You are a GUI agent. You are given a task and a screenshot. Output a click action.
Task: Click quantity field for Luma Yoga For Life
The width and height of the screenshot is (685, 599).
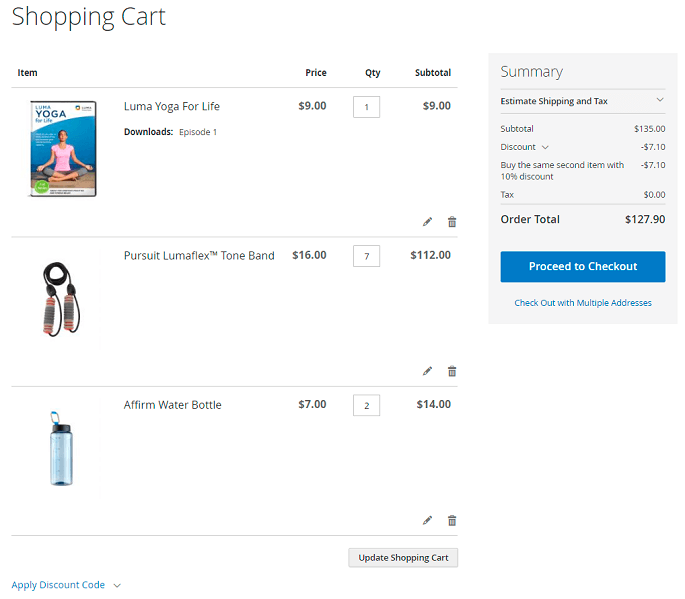tap(366, 107)
